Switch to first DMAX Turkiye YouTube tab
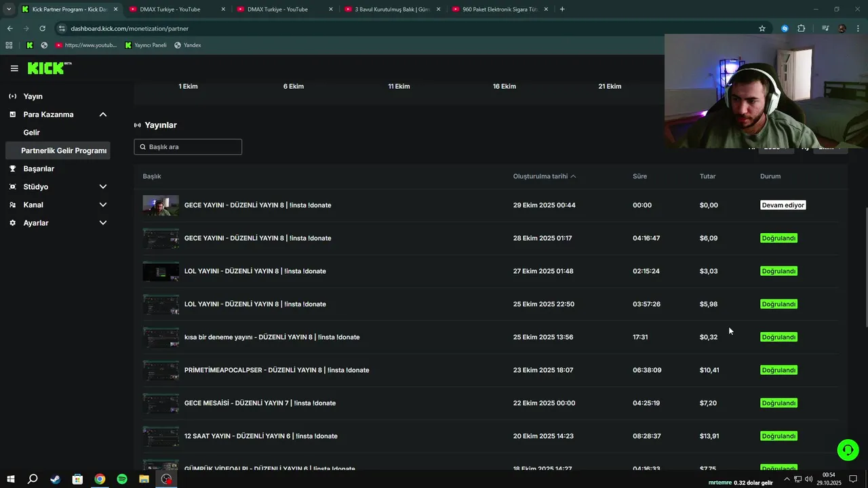The image size is (868, 488). click(176, 9)
